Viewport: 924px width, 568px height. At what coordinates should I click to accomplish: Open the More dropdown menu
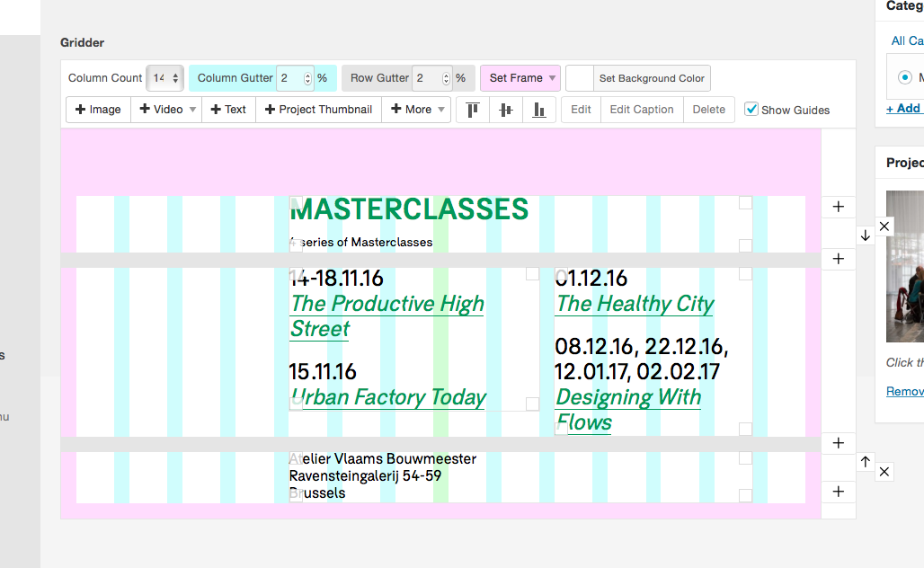(416, 110)
